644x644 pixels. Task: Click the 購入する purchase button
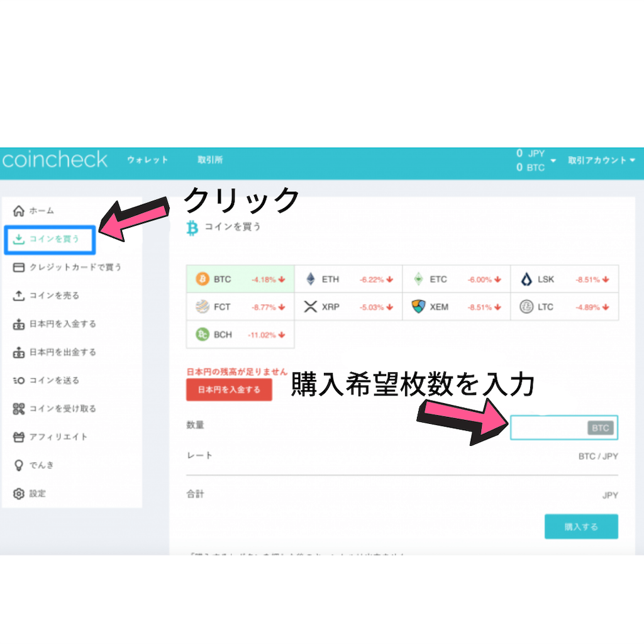click(580, 526)
